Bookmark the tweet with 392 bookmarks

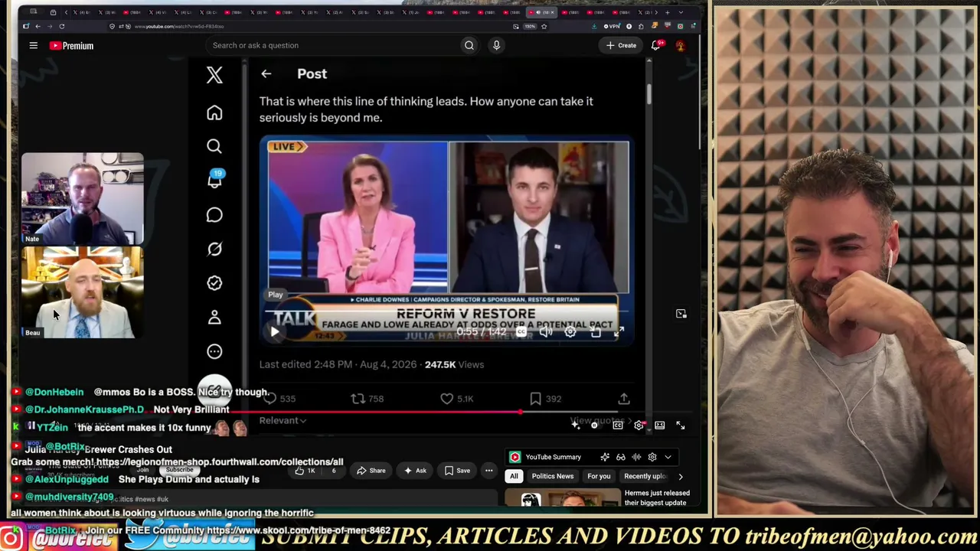[545, 399]
